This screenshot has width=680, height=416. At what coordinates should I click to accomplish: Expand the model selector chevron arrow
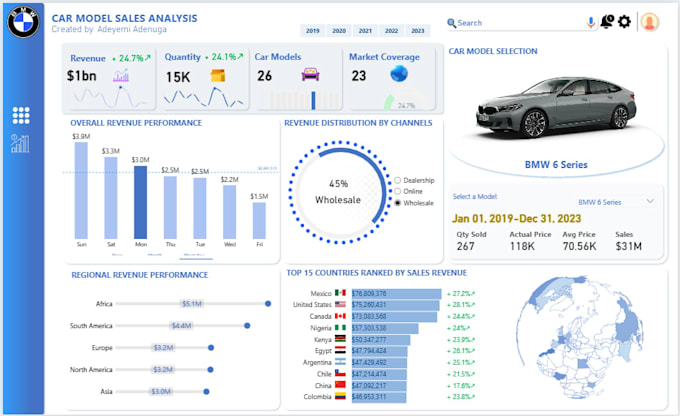point(650,201)
